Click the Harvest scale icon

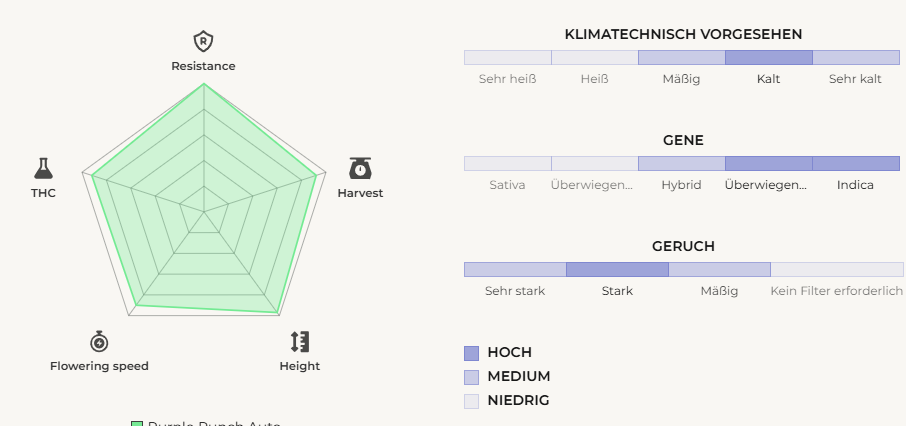pyautogui.click(x=360, y=168)
